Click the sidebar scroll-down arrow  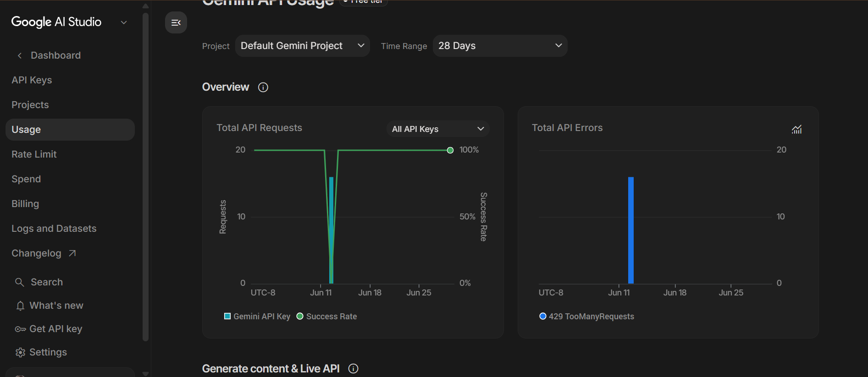145,373
